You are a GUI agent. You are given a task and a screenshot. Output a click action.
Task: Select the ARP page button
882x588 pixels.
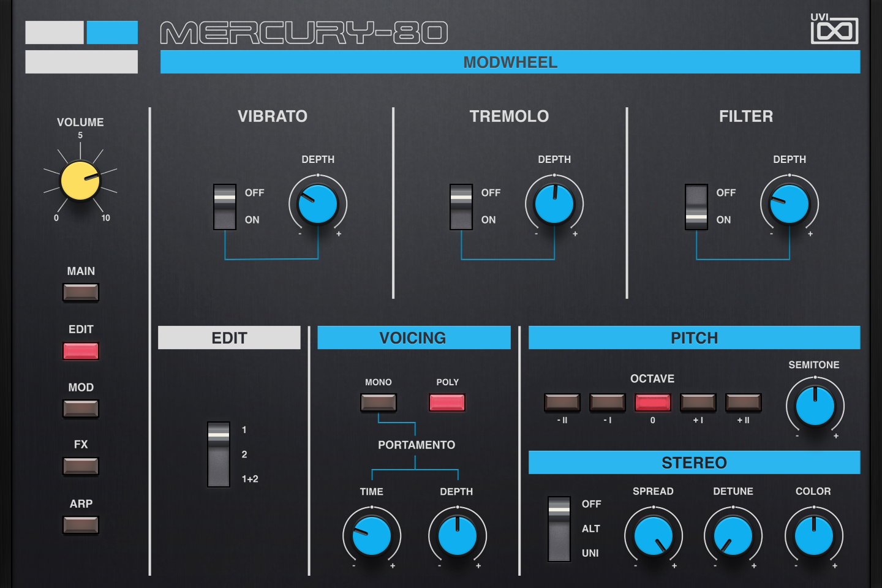(80, 524)
